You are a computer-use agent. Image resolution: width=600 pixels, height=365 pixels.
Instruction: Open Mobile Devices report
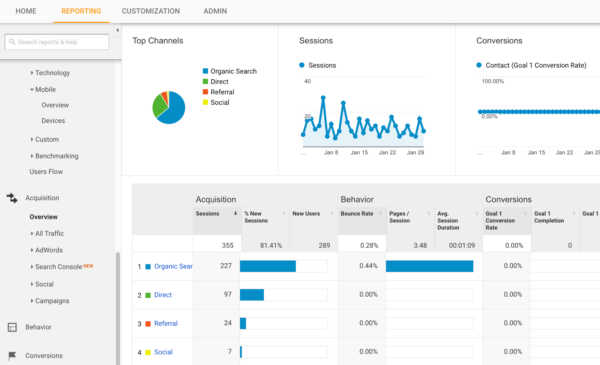[53, 121]
